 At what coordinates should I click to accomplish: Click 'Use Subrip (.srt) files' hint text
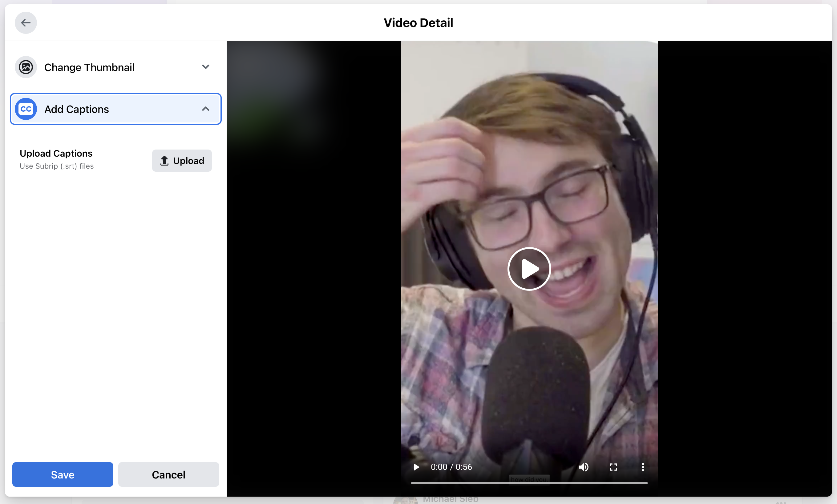pyautogui.click(x=57, y=166)
